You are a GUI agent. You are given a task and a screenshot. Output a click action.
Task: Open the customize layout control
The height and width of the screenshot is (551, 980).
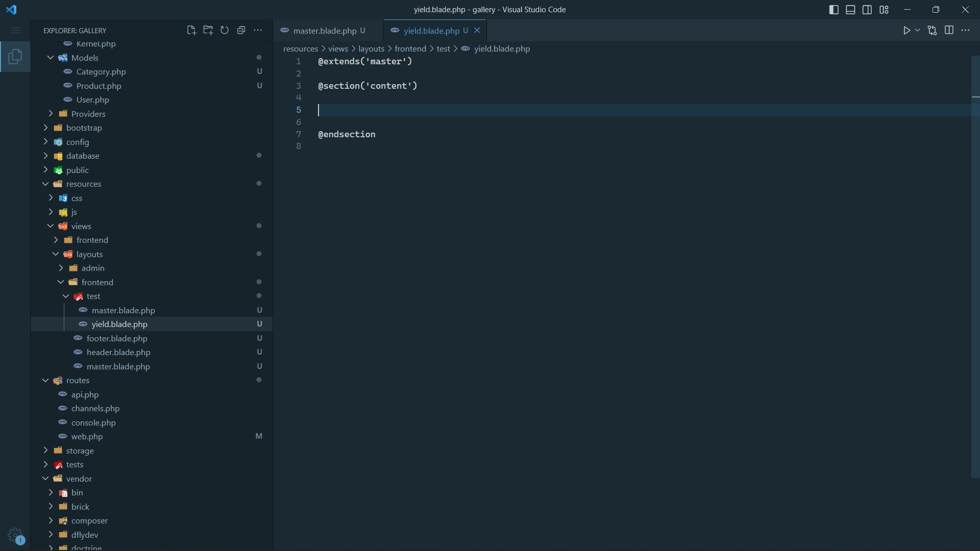(x=884, y=10)
